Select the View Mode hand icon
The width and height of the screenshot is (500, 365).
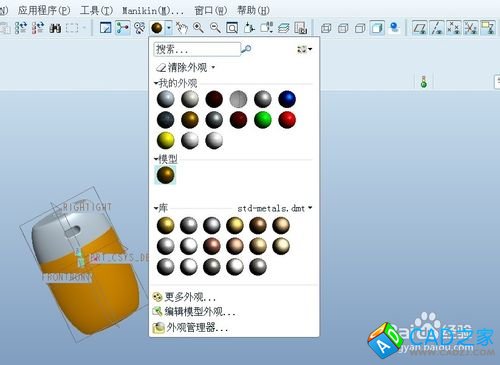(x=182, y=28)
